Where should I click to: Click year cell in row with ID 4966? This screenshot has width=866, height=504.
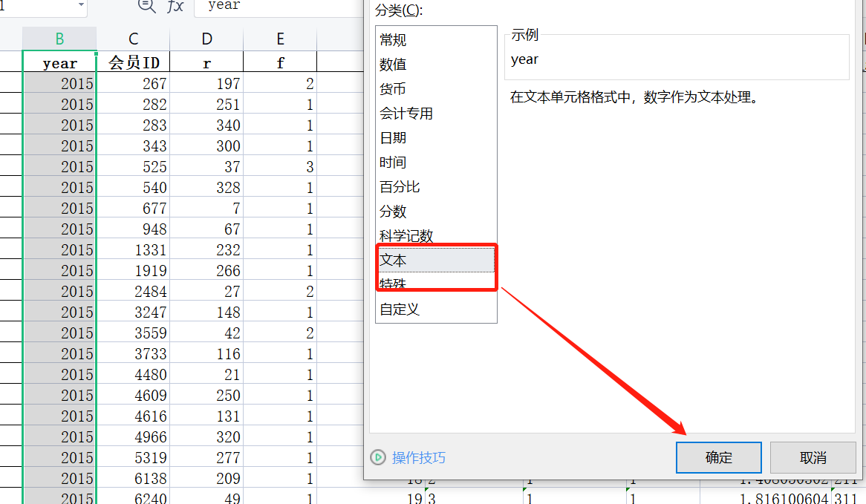point(59,437)
